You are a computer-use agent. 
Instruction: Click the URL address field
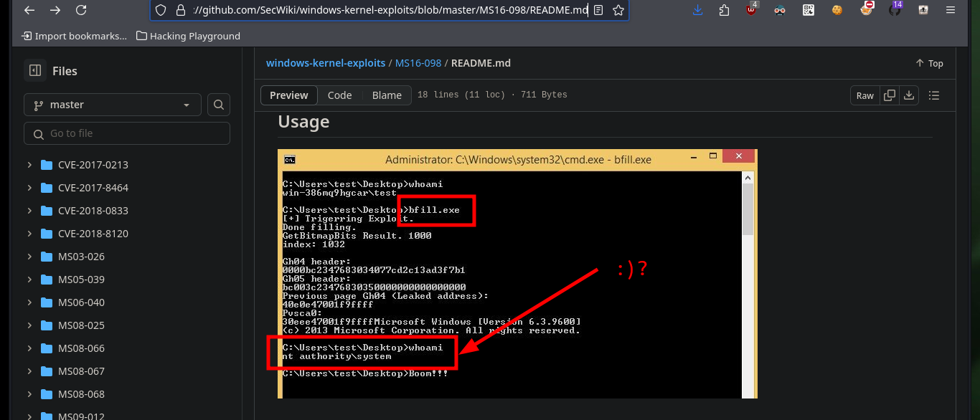390,10
